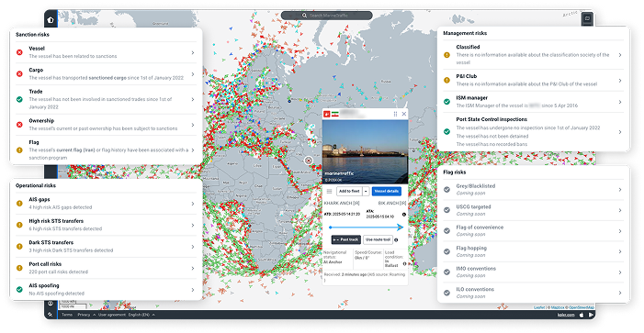Click the green check icon for ISM manager

(446, 102)
